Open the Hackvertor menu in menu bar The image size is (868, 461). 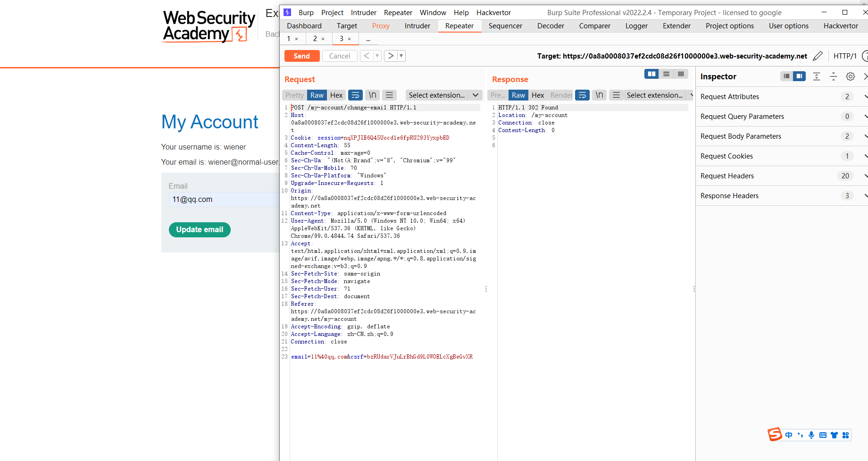click(493, 13)
